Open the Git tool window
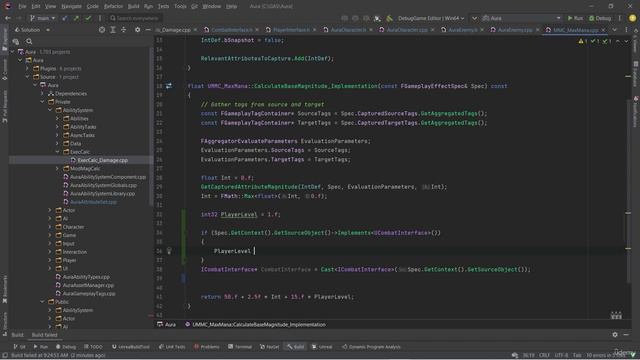The image size is (640, 360). 20,347
